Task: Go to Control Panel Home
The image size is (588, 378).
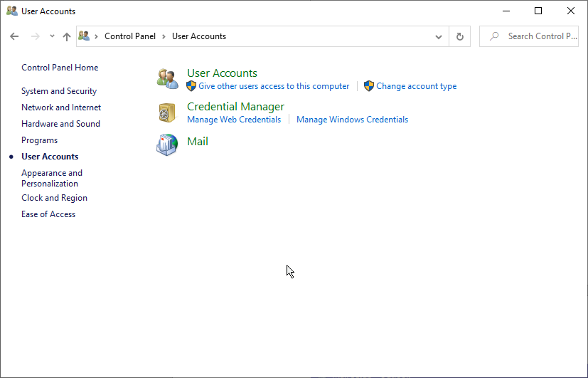Action: pos(60,68)
